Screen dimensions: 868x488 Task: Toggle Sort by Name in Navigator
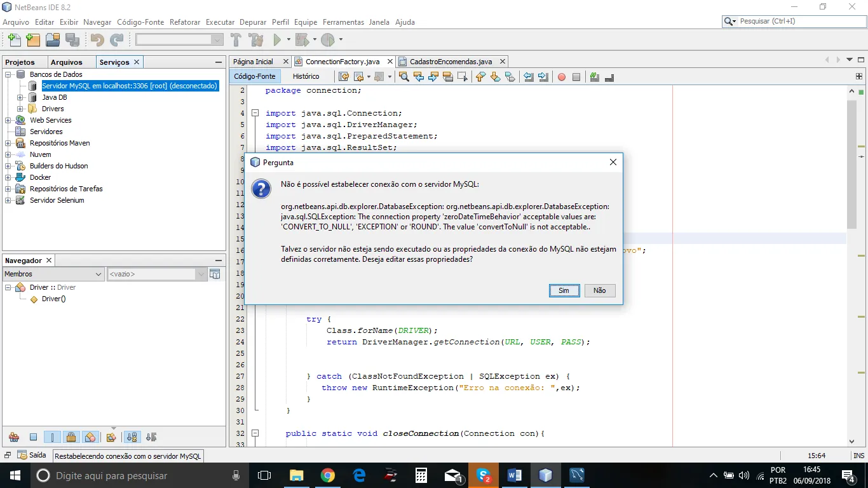coord(132,437)
